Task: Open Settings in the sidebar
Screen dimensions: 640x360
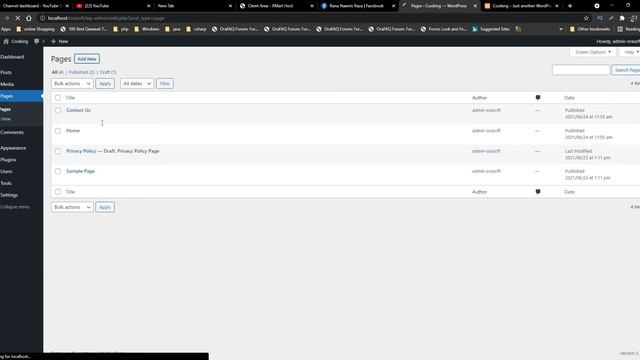Action: (x=9, y=195)
